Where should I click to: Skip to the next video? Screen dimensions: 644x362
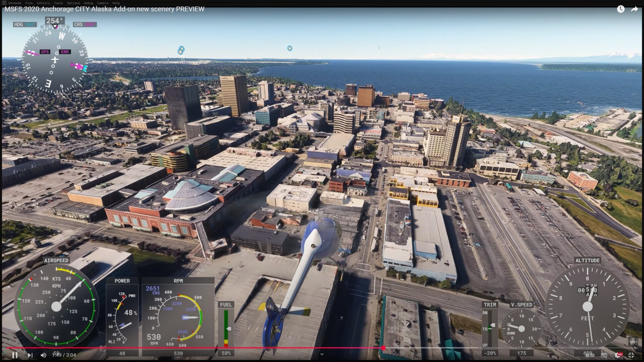30,355
